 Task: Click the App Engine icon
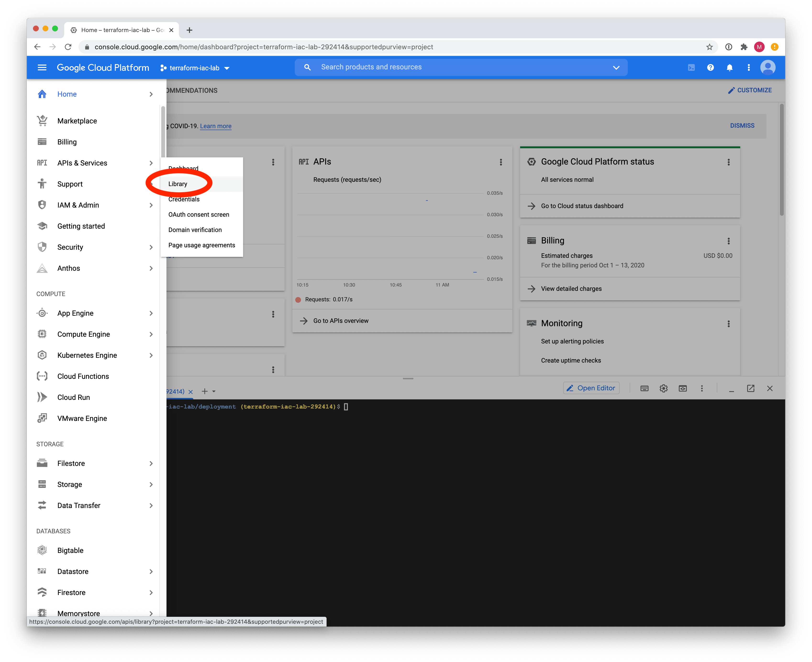click(x=42, y=313)
